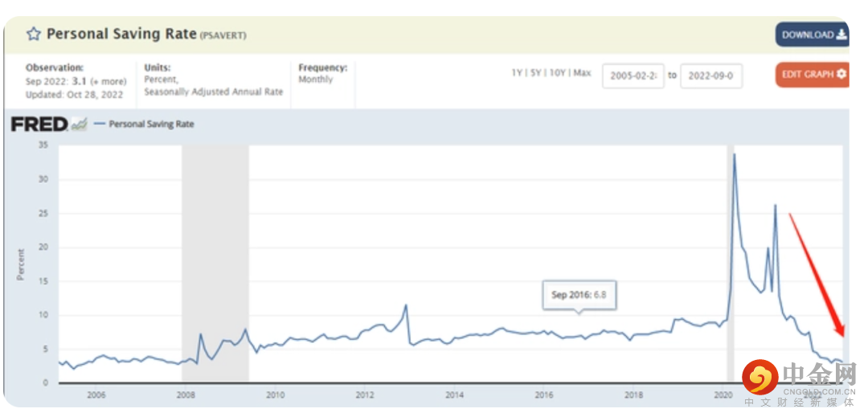Click the 2008 recession shaded band
The width and height of the screenshot is (868, 417).
coord(215,257)
